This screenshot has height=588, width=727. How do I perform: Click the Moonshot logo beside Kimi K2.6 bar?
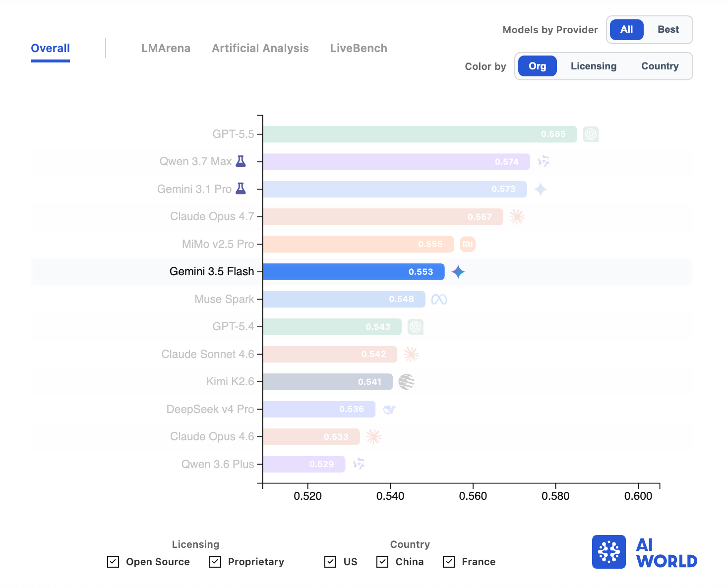(x=406, y=382)
